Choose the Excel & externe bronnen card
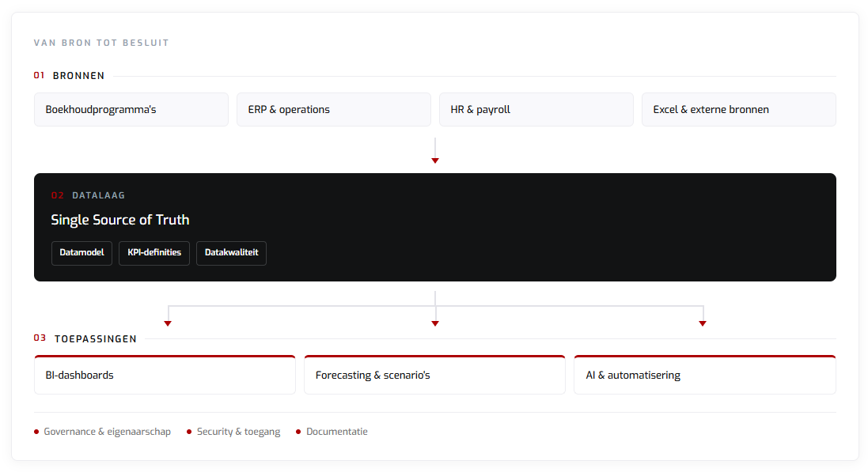 pyautogui.click(x=739, y=110)
